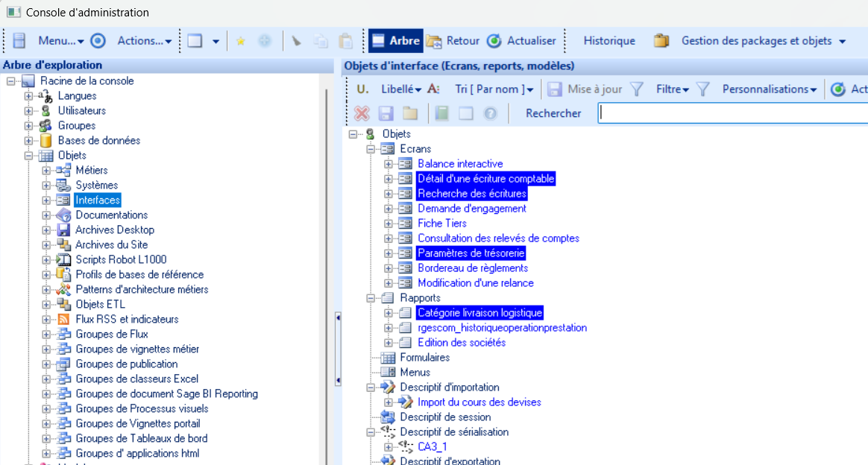Collapse the Ecrans node in objects tree
This screenshot has height=465, width=868.
click(371, 149)
